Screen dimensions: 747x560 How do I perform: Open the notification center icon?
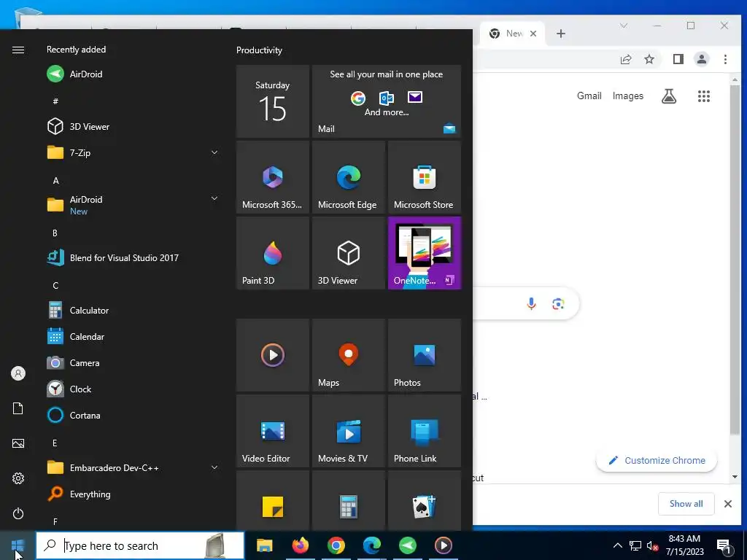[724, 546]
